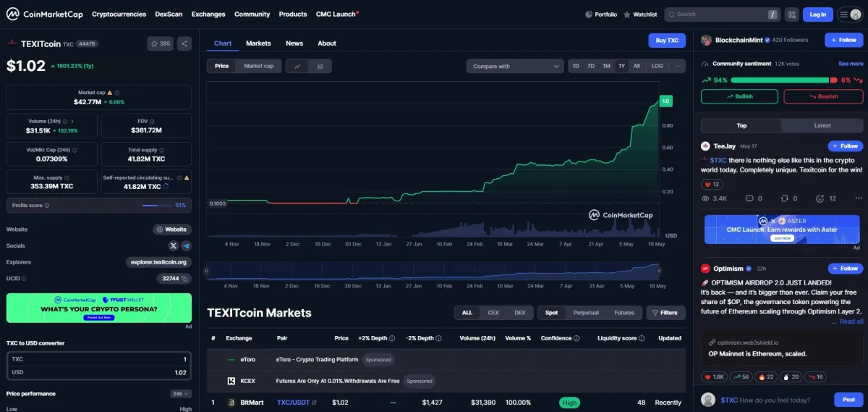Open Community menu
The width and height of the screenshot is (868, 412).
point(252,14)
